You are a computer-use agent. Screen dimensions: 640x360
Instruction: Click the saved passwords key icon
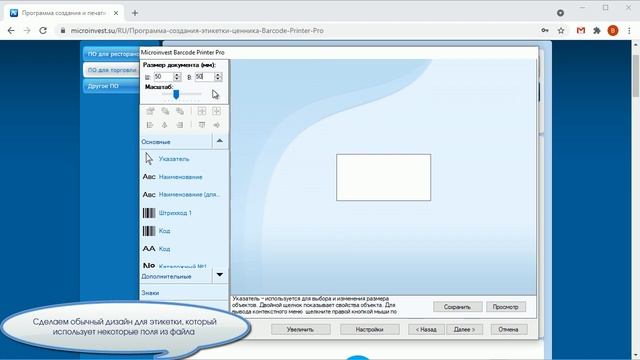point(545,31)
